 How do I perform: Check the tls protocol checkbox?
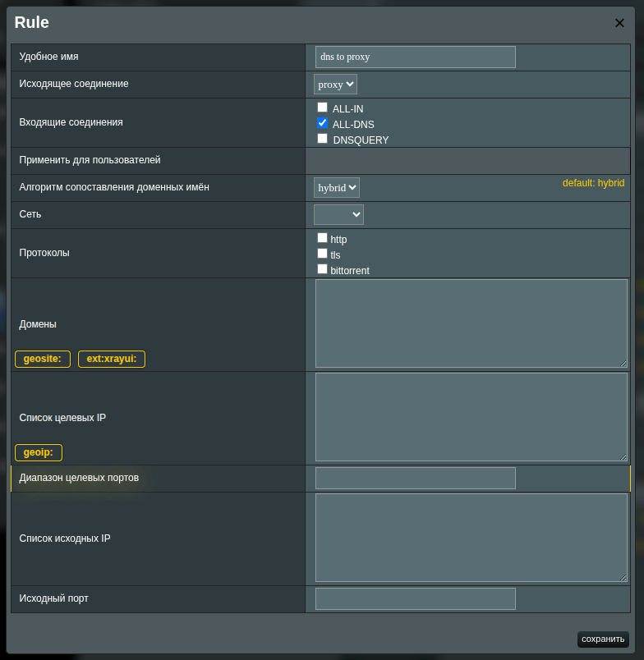point(322,254)
